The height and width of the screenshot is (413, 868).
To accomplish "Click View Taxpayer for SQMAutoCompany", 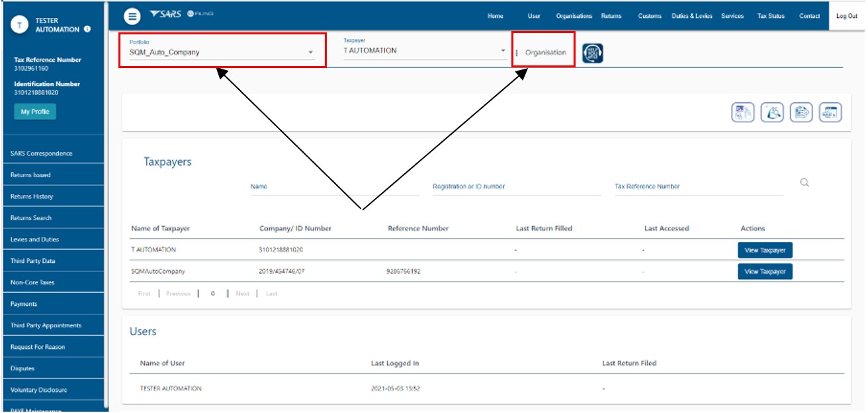I will 765,272.
